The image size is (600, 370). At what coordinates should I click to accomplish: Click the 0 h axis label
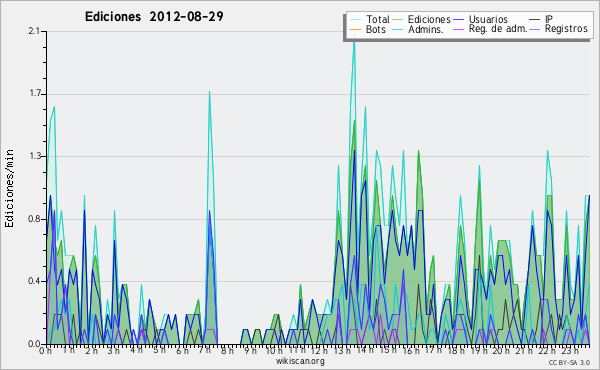pos(45,350)
